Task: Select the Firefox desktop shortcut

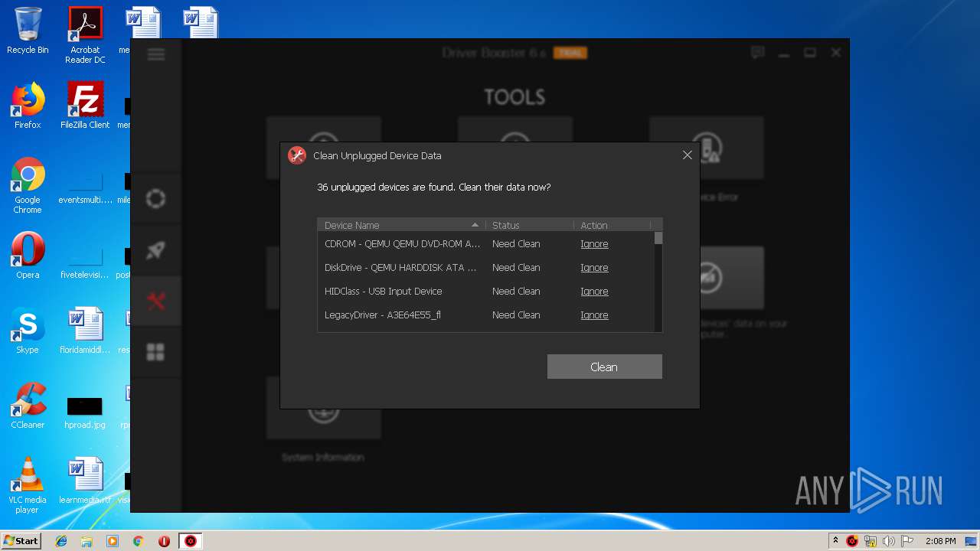Action: (x=28, y=106)
